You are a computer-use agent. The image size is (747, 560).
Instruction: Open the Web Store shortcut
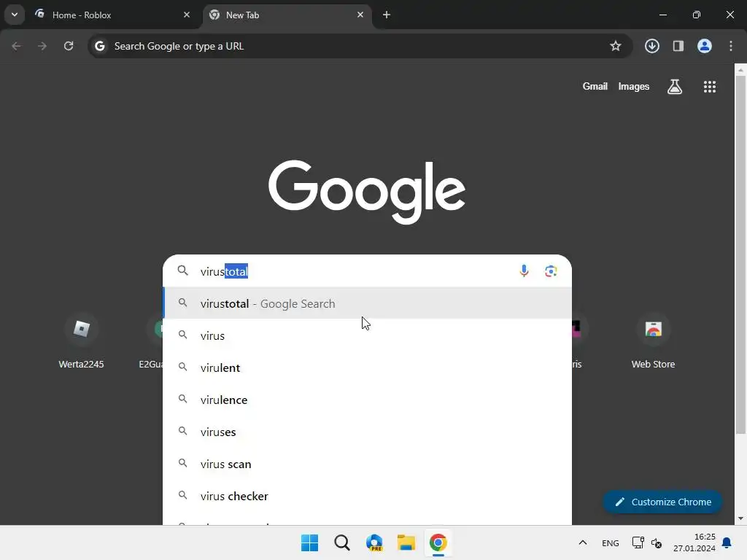click(x=653, y=341)
